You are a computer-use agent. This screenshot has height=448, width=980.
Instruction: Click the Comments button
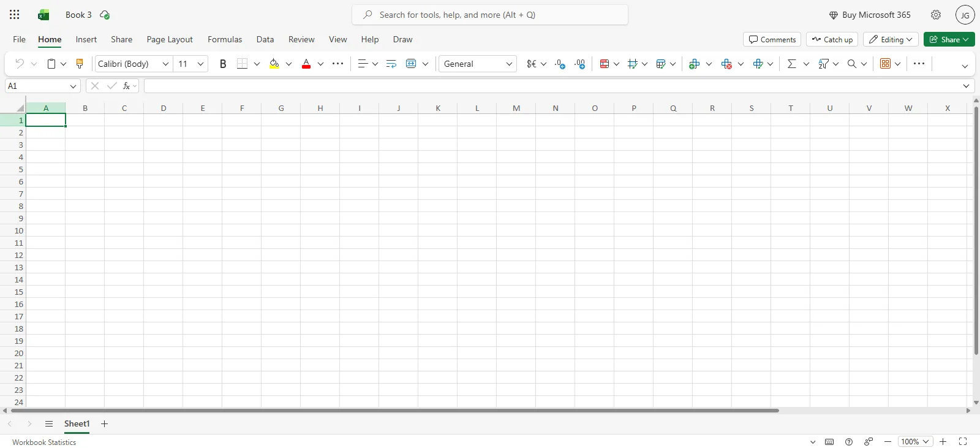coord(772,39)
